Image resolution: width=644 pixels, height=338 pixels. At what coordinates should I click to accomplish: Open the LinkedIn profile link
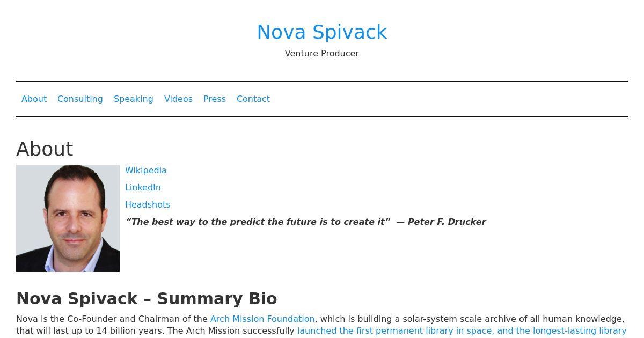click(143, 187)
